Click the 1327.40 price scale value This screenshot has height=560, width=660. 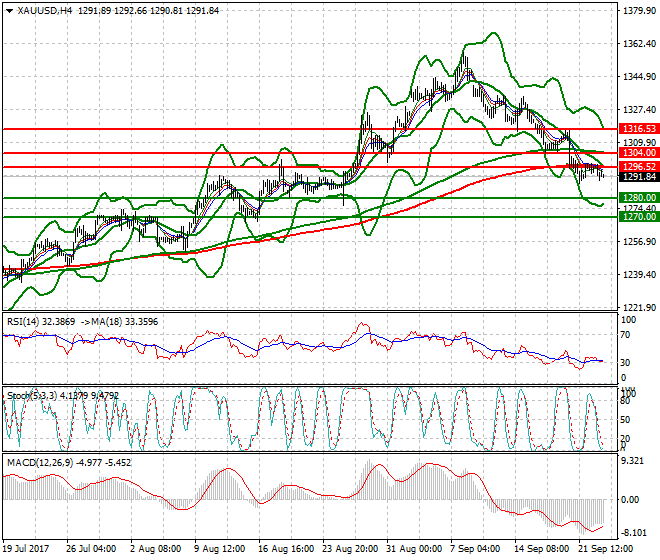coord(639,109)
